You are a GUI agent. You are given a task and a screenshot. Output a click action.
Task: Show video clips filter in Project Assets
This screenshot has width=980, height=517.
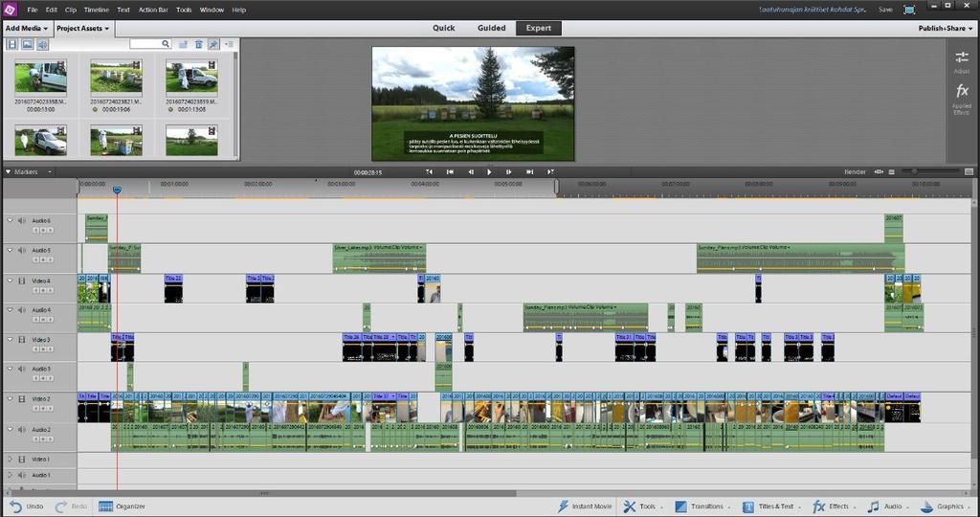coord(11,44)
